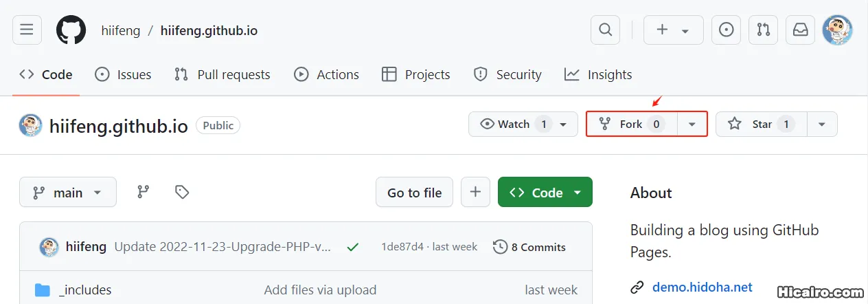
Task: Open commit hash 1de87d4
Action: pyautogui.click(x=402, y=247)
